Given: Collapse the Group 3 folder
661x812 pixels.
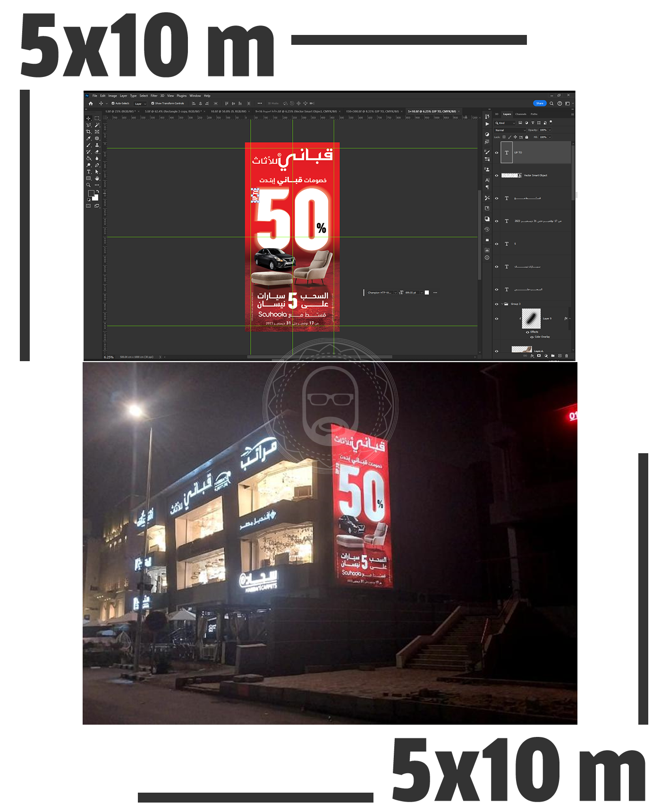Looking at the screenshot, I should tap(502, 304).
